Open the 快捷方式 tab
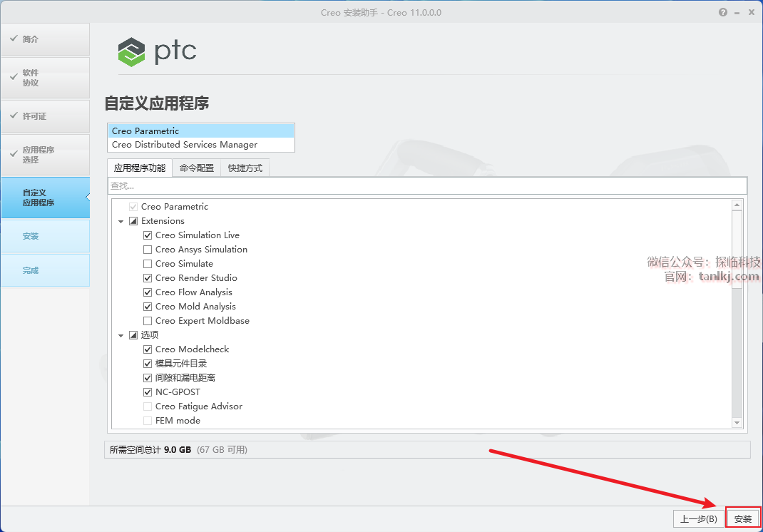Viewport: 763px width, 532px height. pyautogui.click(x=245, y=168)
